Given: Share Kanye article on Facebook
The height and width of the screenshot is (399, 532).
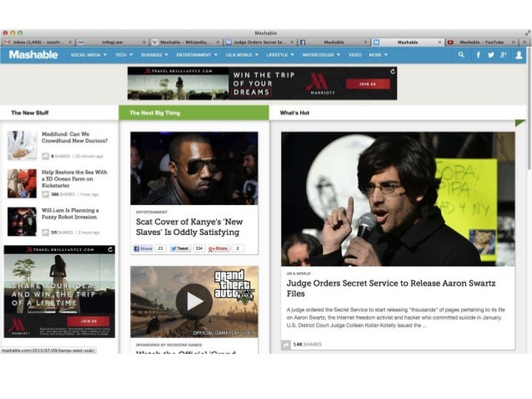Looking at the screenshot, I should tap(143, 248).
